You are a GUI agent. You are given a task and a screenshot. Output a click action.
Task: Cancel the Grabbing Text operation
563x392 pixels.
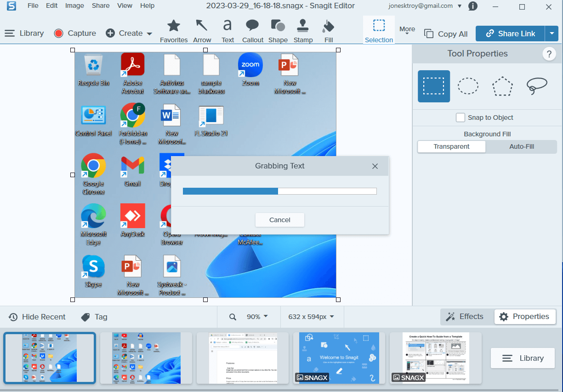click(280, 220)
